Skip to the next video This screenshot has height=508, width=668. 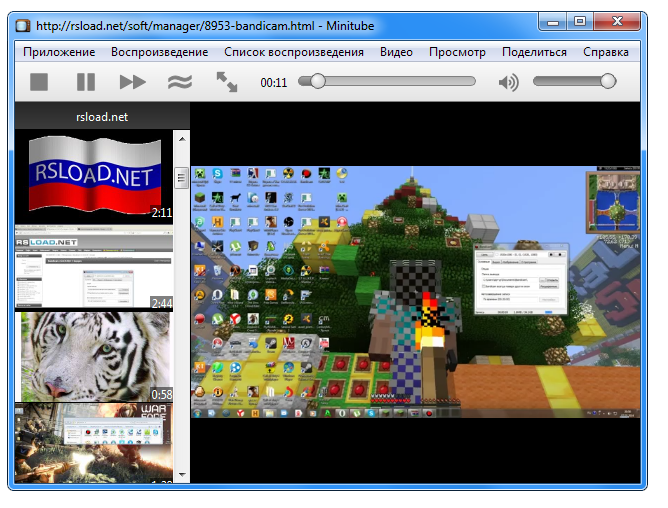click(x=132, y=82)
